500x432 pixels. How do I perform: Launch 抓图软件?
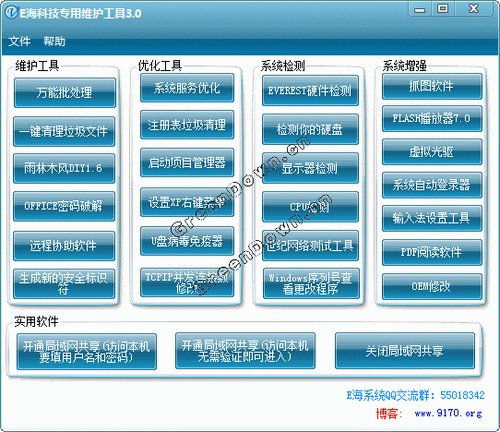click(x=432, y=86)
